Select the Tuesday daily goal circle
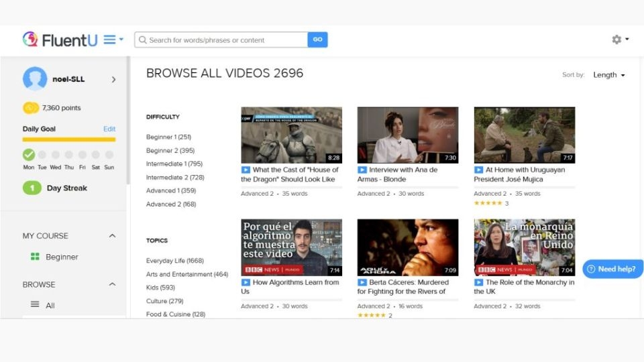This screenshot has width=644, height=362. 42,155
